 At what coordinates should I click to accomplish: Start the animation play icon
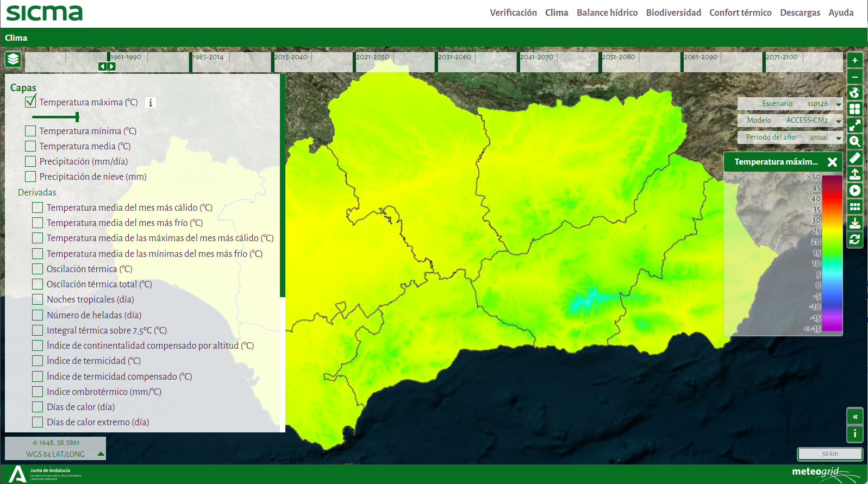tap(855, 191)
